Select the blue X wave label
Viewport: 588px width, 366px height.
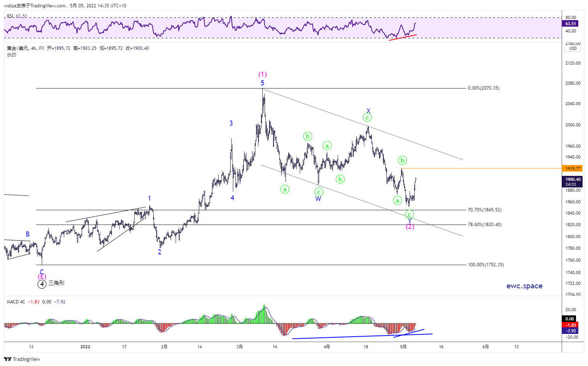pyautogui.click(x=368, y=111)
